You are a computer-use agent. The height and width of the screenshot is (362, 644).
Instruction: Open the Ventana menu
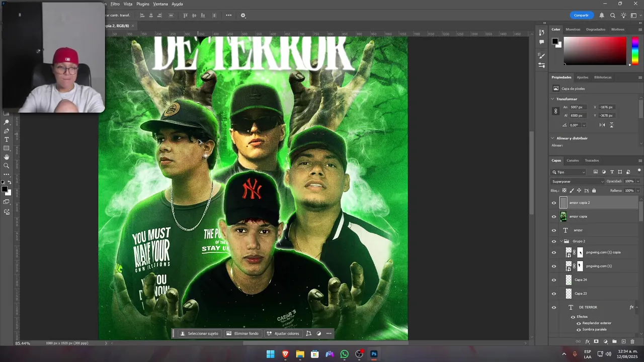pos(160,4)
